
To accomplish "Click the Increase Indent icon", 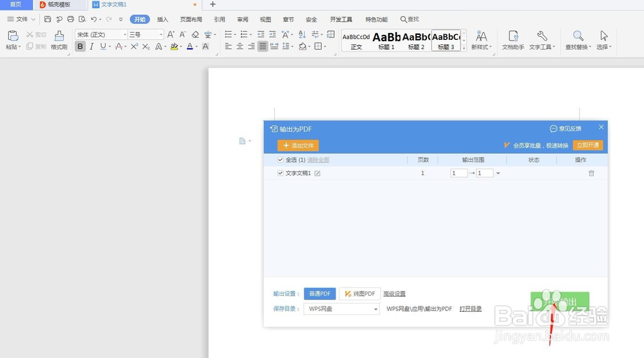I will tap(272, 35).
